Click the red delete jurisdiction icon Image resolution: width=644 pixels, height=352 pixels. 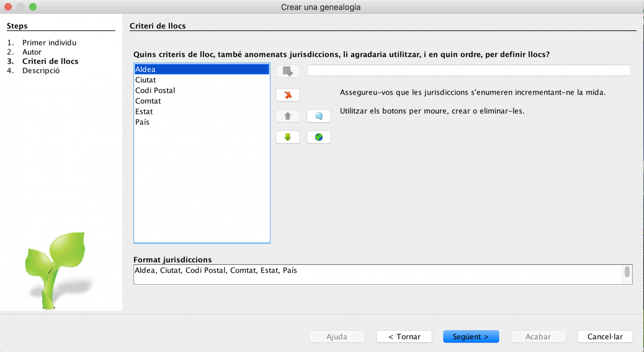pos(287,95)
